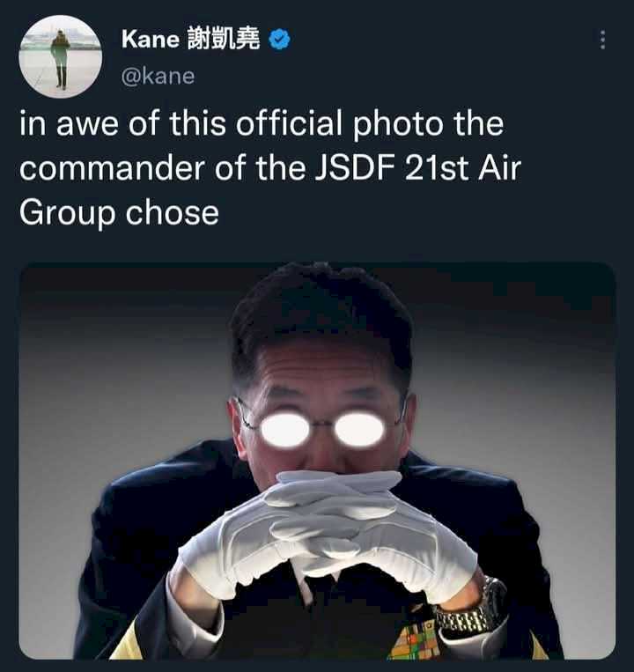This screenshot has width=634, height=672.
Task: Click the person standing in the avatar photo
Action: tap(61, 59)
